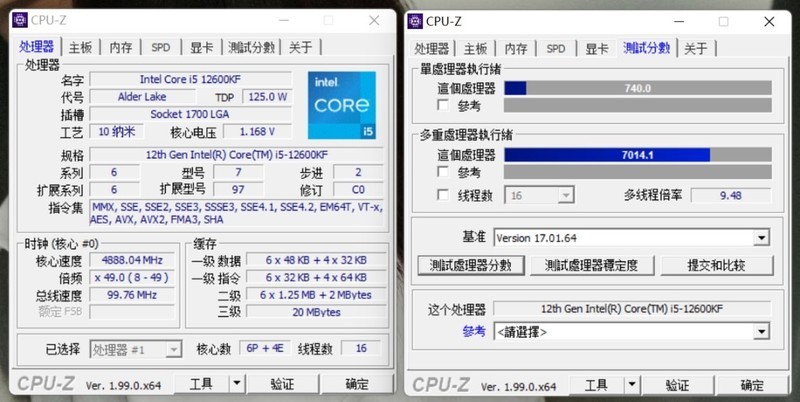Image resolution: width=800 pixels, height=402 pixels.
Task: Switch to 主板 tab in right CPU-Z window
Action: click(476, 48)
